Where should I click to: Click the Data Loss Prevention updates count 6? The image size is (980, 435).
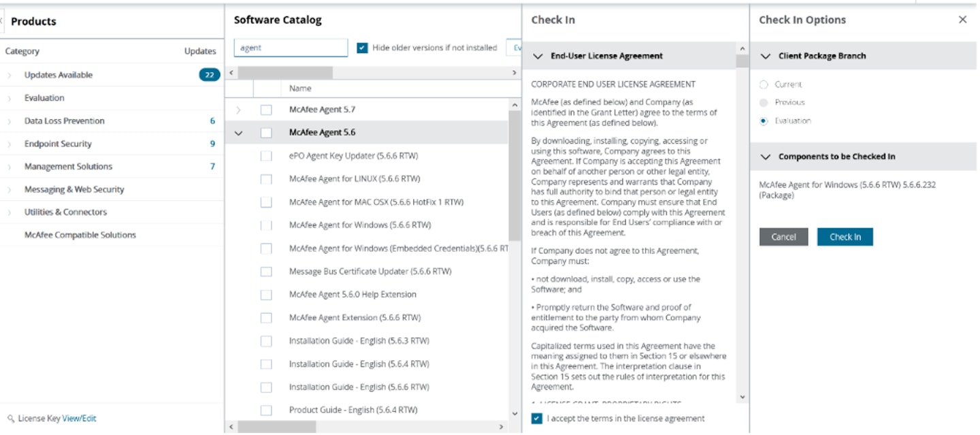click(212, 121)
